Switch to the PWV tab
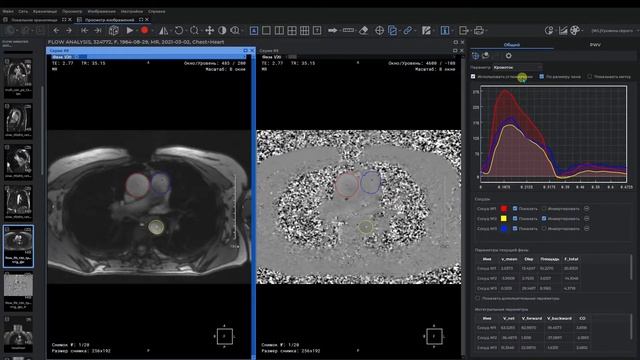The height and width of the screenshot is (360, 640). tap(595, 44)
